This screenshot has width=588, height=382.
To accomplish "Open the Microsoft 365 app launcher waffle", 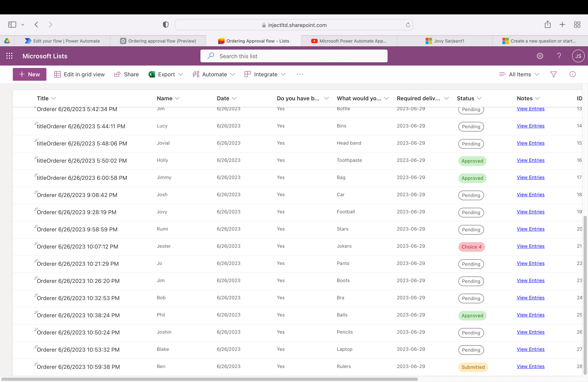I will 9,56.
